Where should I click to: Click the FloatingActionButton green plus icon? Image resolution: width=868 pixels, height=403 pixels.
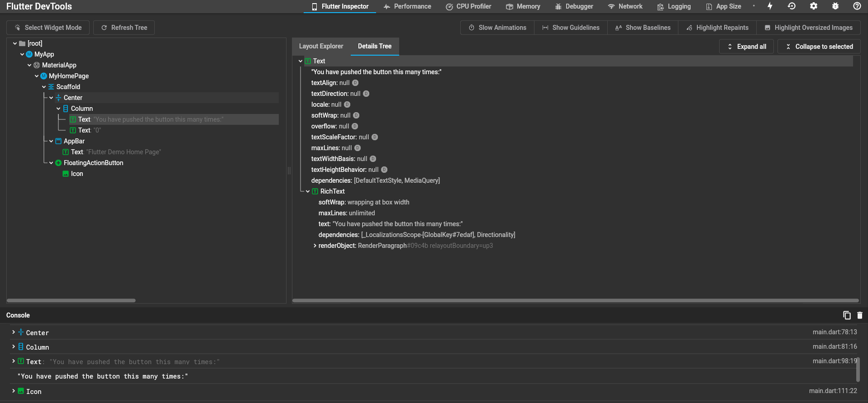coord(58,163)
